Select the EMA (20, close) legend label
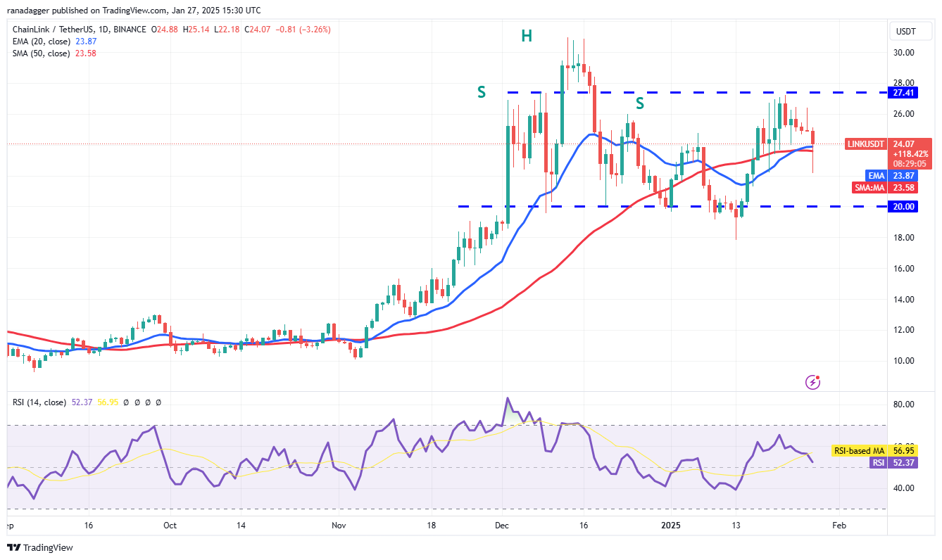The image size is (942, 560). coord(40,42)
